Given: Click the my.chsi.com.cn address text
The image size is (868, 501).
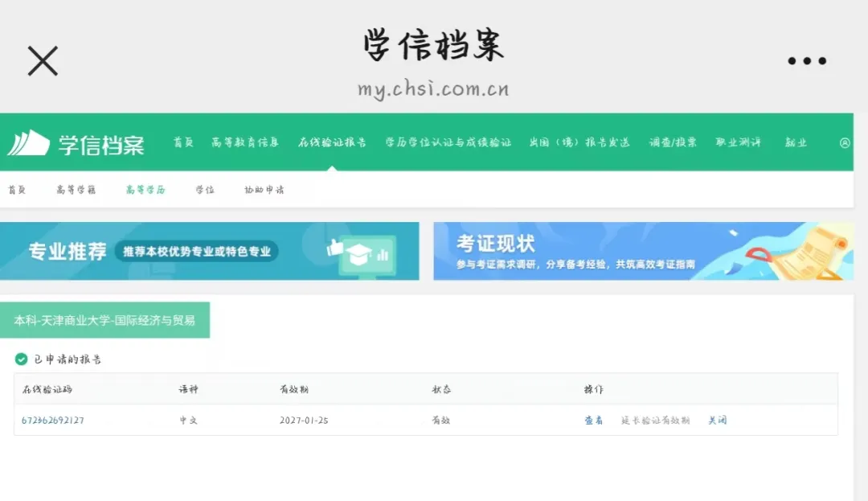Looking at the screenshot, I should click(433, 88).
